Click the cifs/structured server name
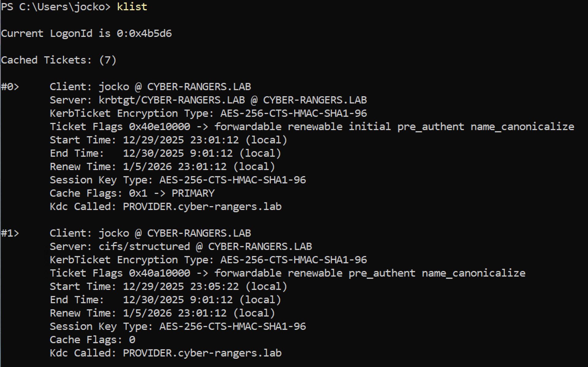 [144, 247]
